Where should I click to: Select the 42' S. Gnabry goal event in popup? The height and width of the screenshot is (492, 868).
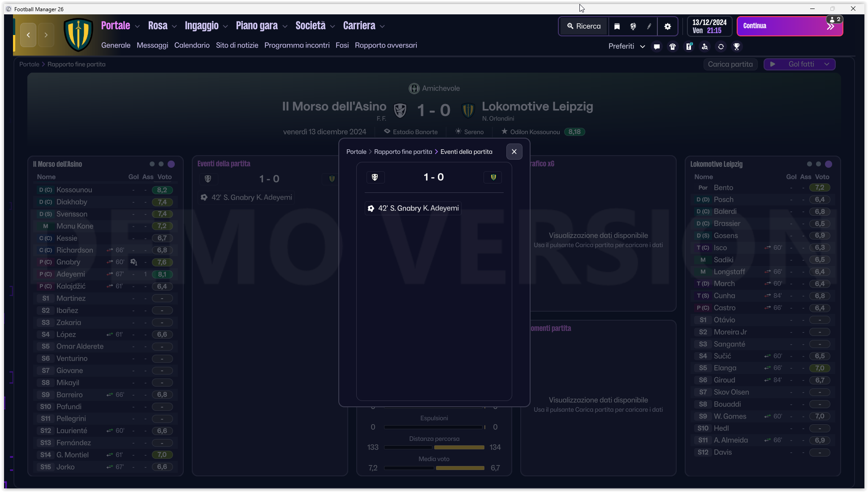tap(413, 208)
